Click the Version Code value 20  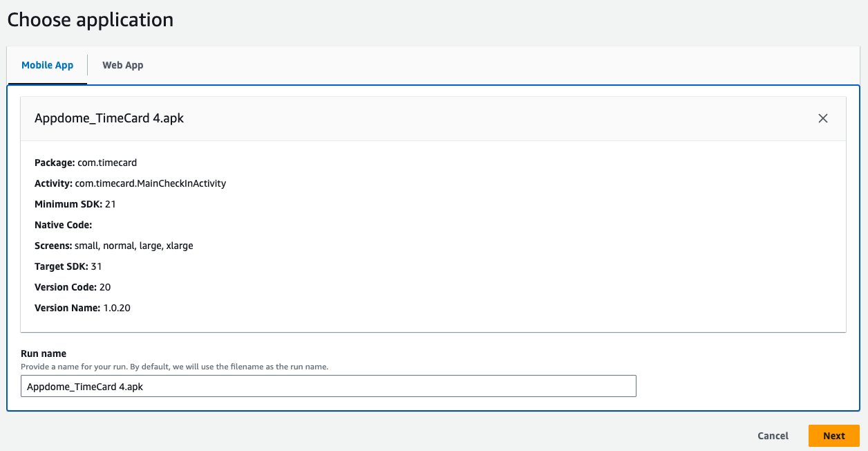pyautogui.click(x=105, y=287)
